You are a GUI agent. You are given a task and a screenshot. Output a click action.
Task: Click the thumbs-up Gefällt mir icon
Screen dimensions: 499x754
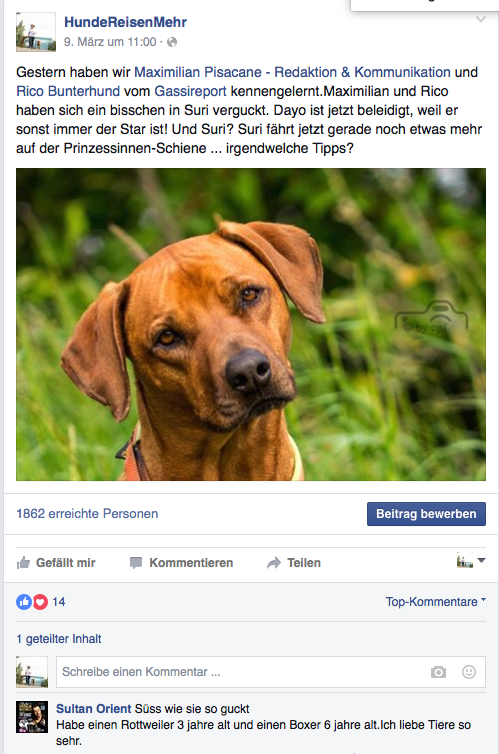coord(23,562)
